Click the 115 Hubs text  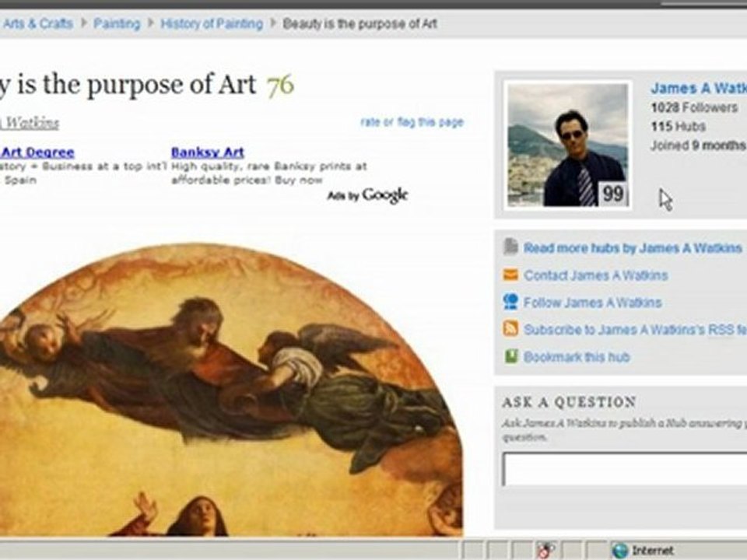click(679, 127)
